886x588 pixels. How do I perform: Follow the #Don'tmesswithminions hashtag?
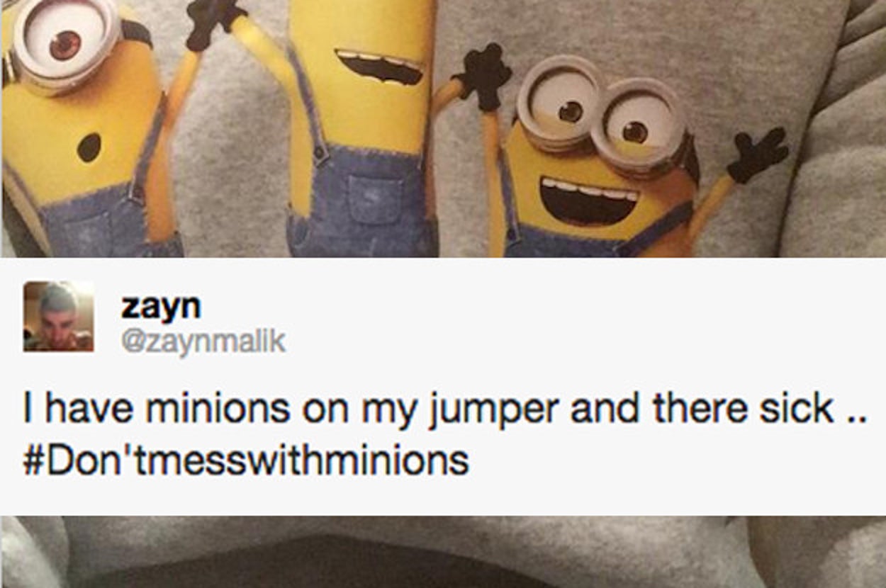[246, 460]
